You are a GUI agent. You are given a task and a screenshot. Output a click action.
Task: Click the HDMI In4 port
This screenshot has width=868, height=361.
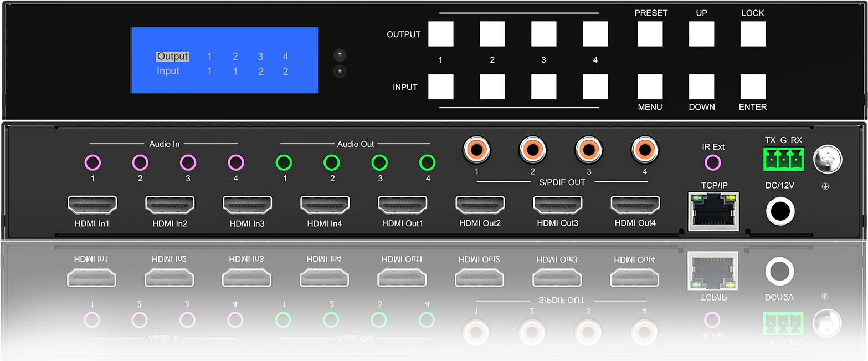(325, 205)
